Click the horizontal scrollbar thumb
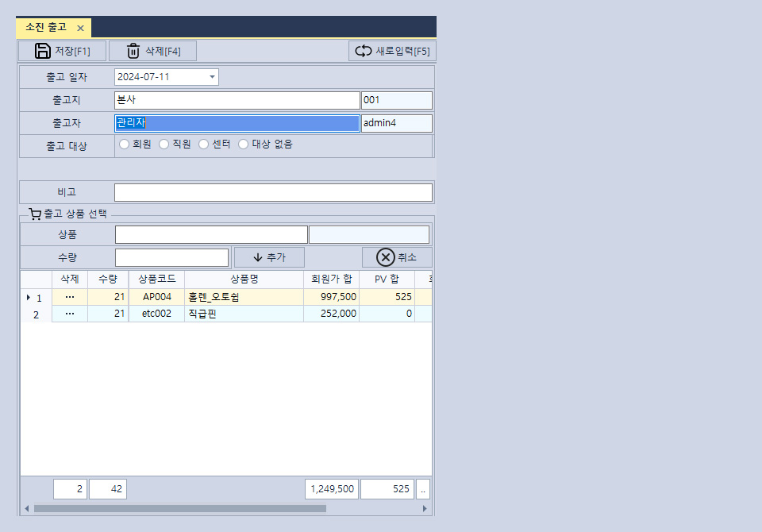 179,508
